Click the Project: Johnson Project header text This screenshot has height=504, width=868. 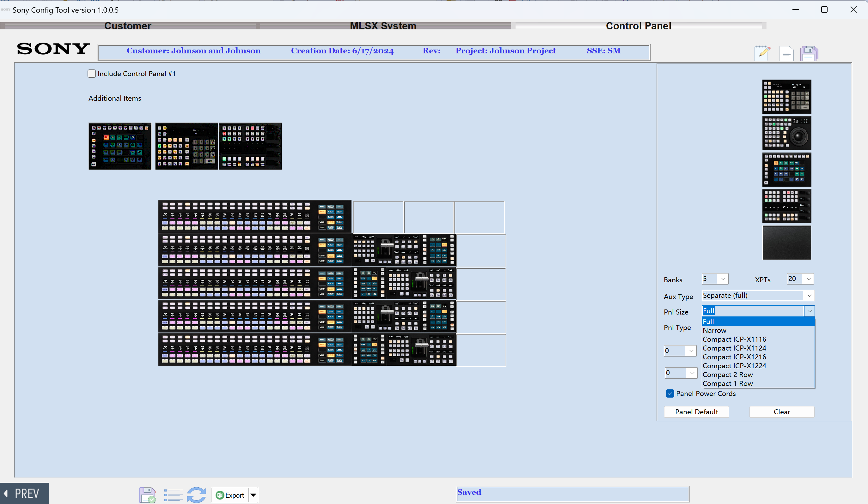[x=505, y=51]
